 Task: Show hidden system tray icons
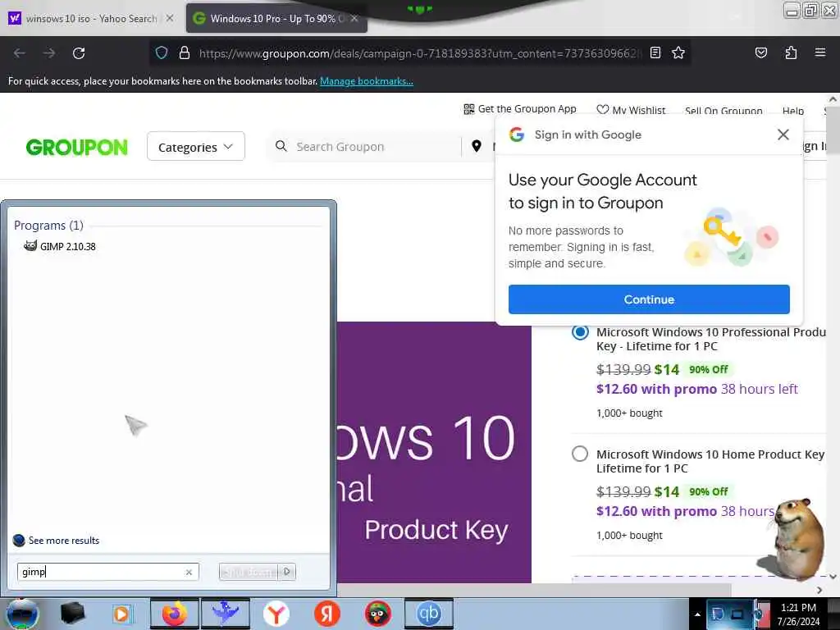coord(697,614)
